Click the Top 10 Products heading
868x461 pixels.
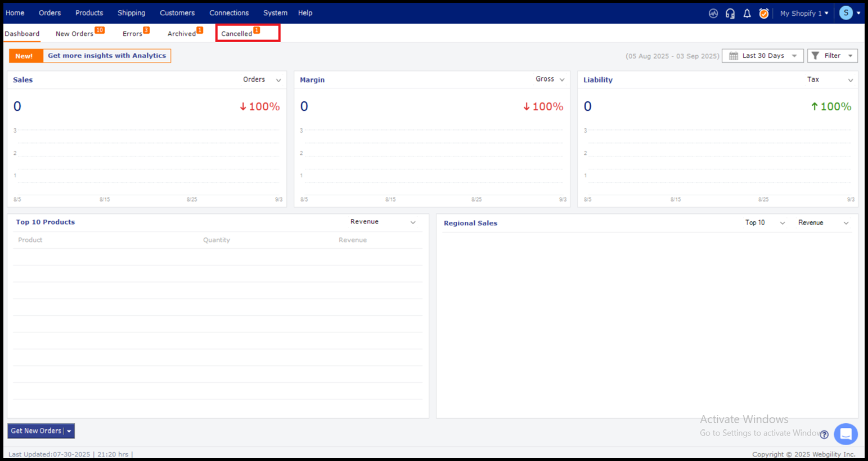tap(46, 222)
